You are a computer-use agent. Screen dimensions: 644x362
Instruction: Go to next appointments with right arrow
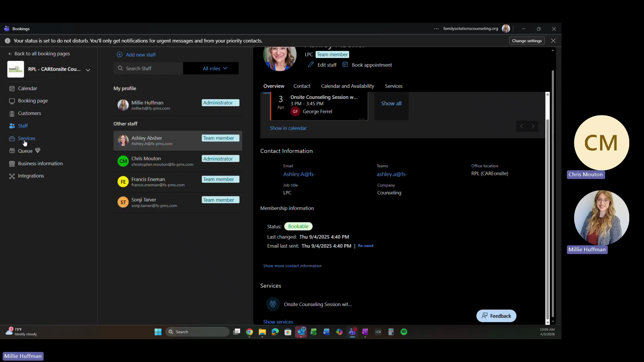pyautogui.click(x=533, y=126)
